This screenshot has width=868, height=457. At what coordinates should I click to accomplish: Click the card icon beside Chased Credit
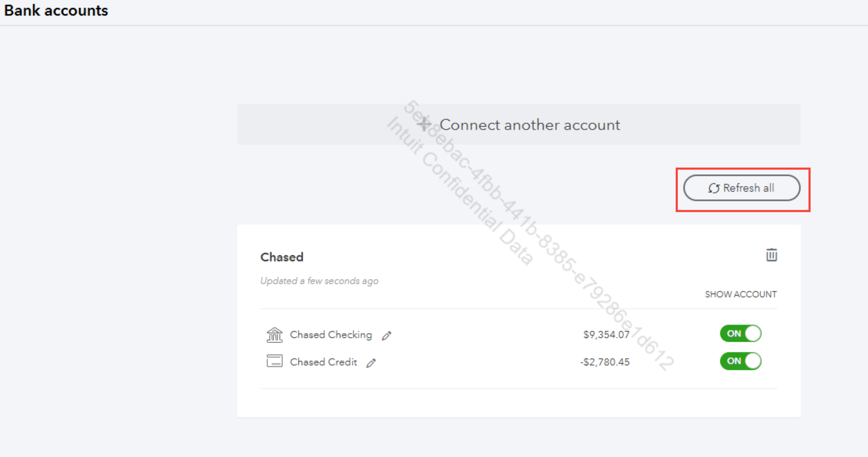tap(275, 361)
